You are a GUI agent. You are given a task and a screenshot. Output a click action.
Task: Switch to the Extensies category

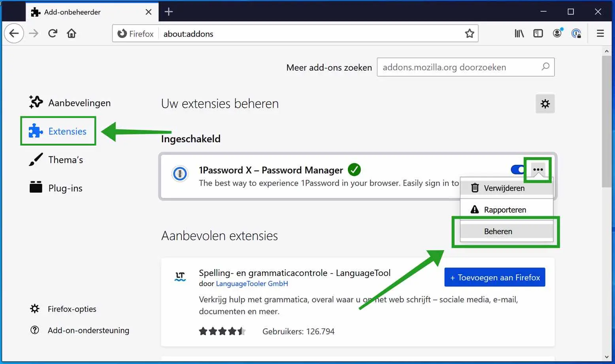58,131
